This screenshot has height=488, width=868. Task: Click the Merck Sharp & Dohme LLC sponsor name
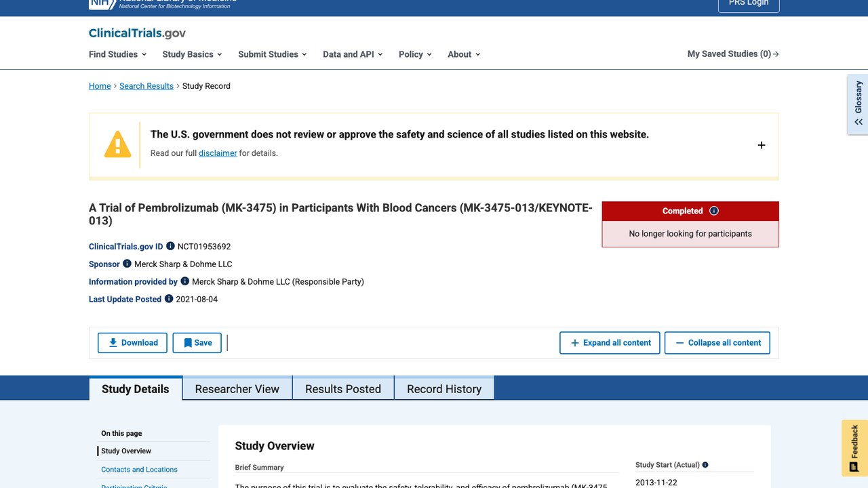(x=183, y=264)
